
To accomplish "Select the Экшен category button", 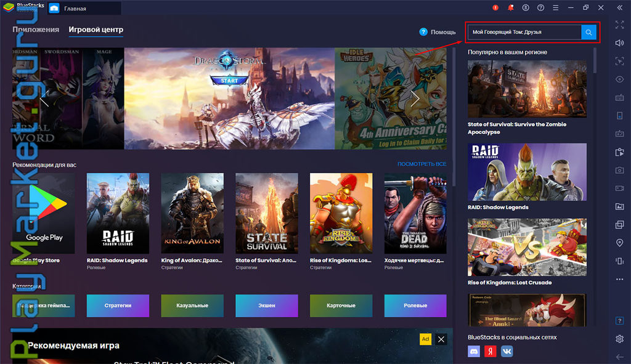I will click(x=267, y=305).
